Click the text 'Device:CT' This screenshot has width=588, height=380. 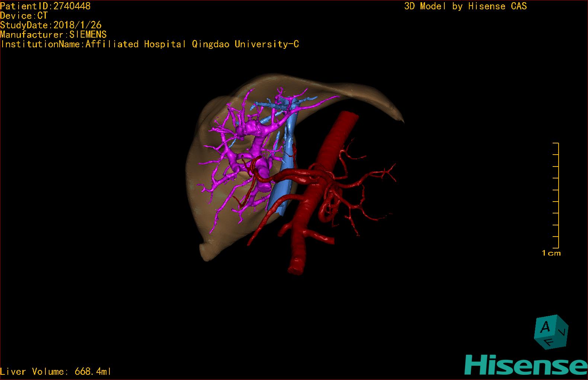pos(24,16)
